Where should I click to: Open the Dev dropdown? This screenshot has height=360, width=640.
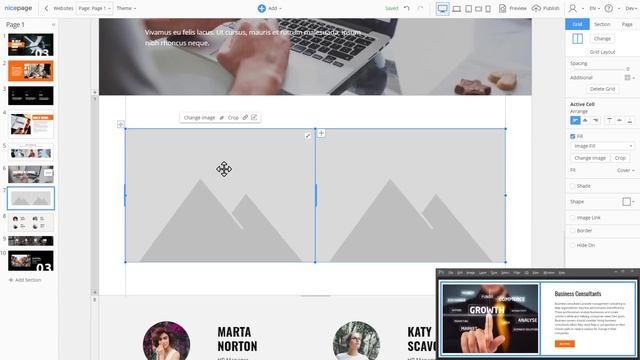[x=631, y=8]
